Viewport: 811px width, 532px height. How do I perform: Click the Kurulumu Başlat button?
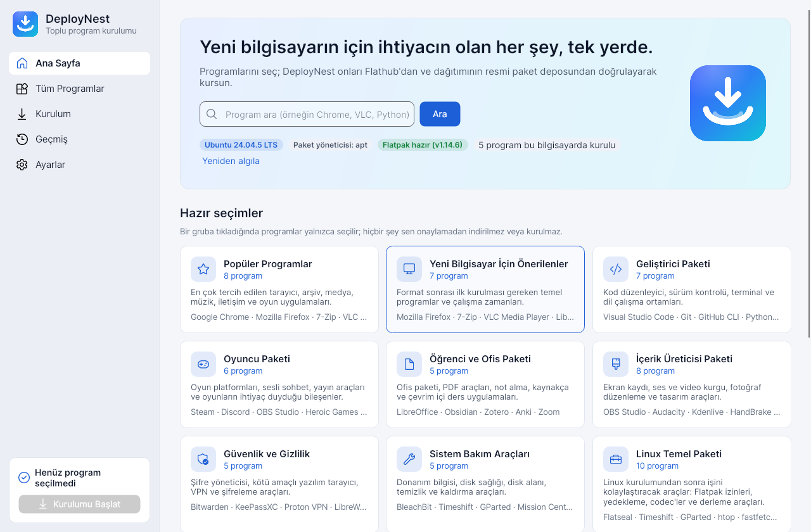(79, 504)
